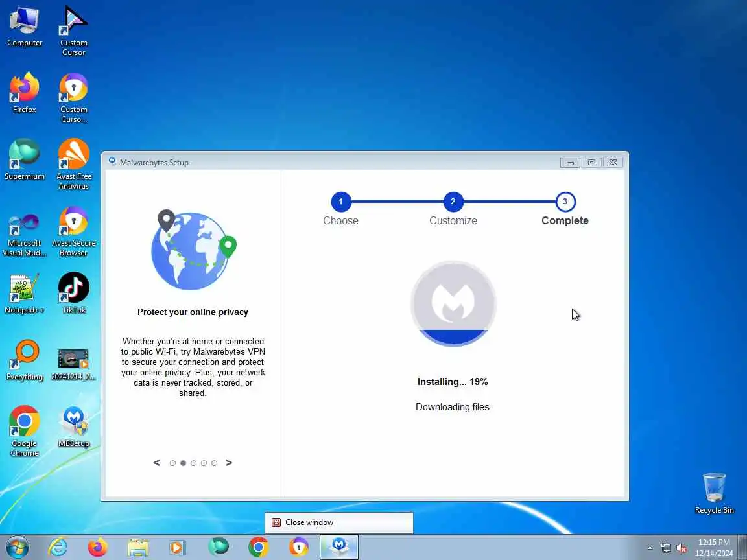Choose Close window in taskbar popup
This screenshot has height=560, width=747.
pyautogui.click(x=338, y=522)
